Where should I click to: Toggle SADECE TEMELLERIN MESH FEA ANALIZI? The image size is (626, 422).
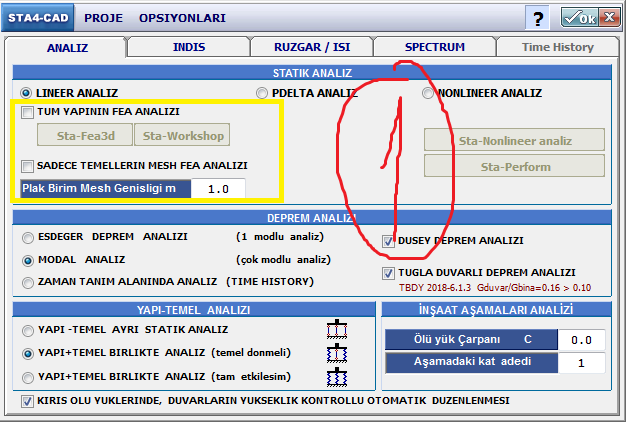[28, 165]
